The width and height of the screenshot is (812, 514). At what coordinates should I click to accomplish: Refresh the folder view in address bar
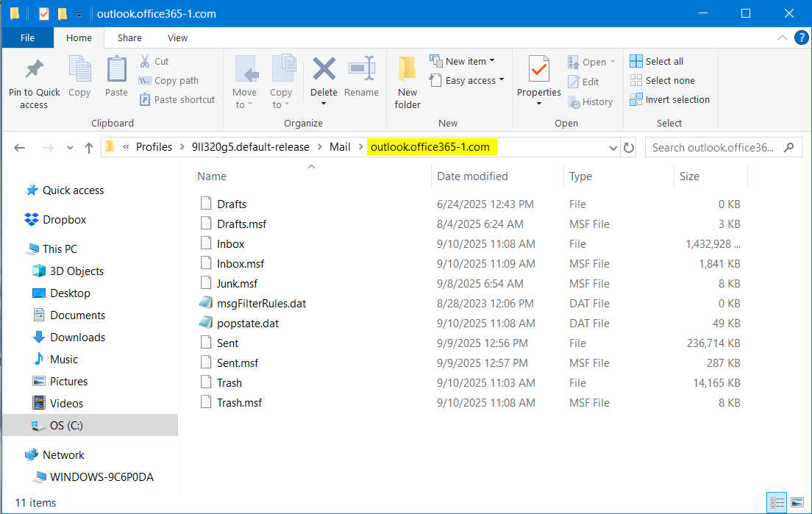(x=629, y=148)
